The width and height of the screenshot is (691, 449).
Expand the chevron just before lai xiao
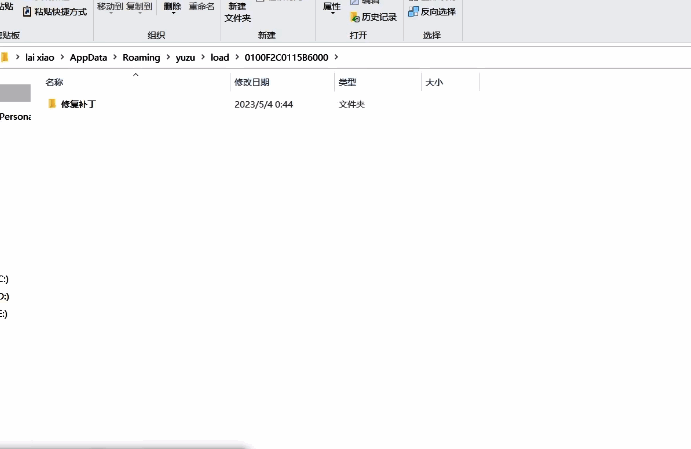point(18,57)
